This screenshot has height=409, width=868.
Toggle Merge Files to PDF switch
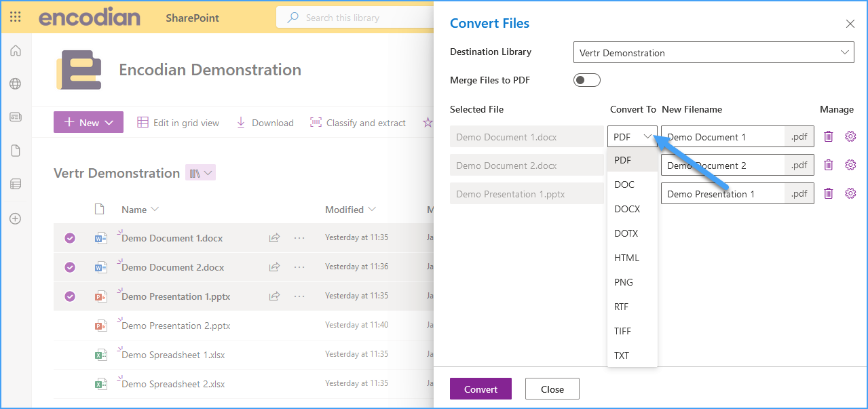(587, 80)
